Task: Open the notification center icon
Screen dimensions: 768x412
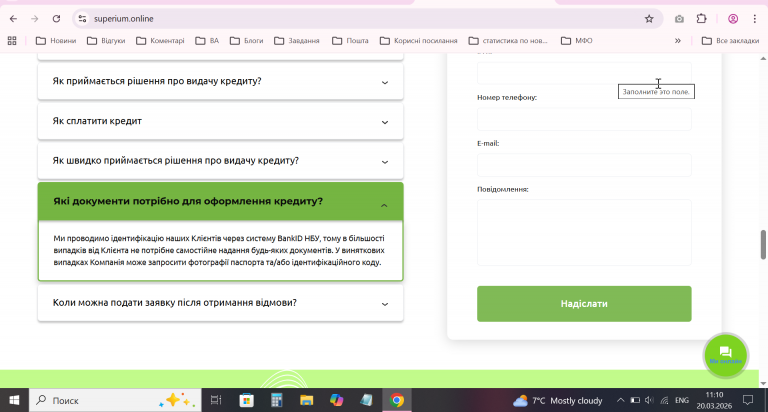Action: [747, 400]
